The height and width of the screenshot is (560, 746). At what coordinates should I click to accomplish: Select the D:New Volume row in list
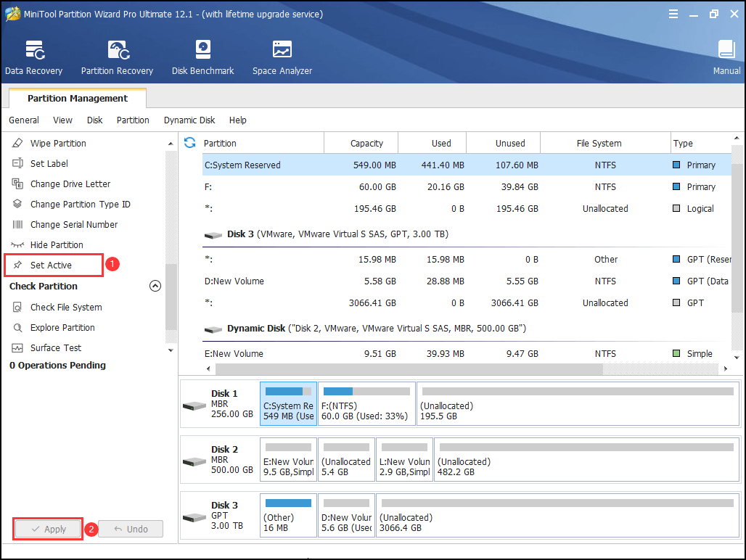[466, 281]
